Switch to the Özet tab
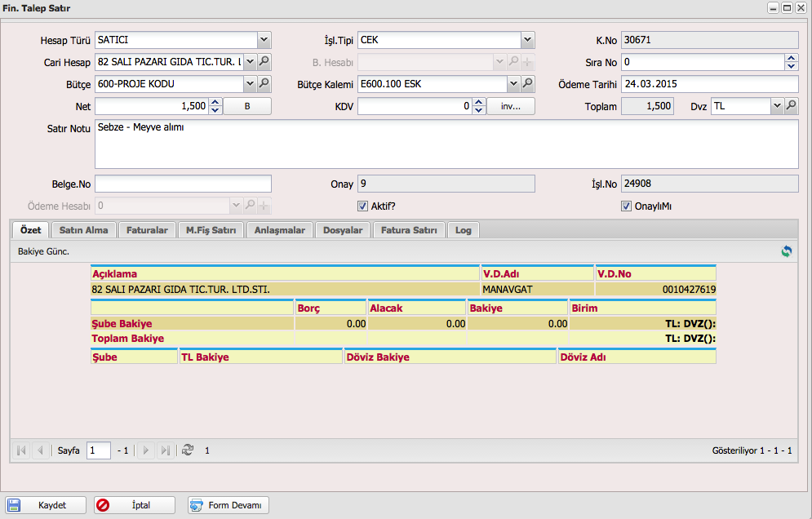 coord(30,230)
